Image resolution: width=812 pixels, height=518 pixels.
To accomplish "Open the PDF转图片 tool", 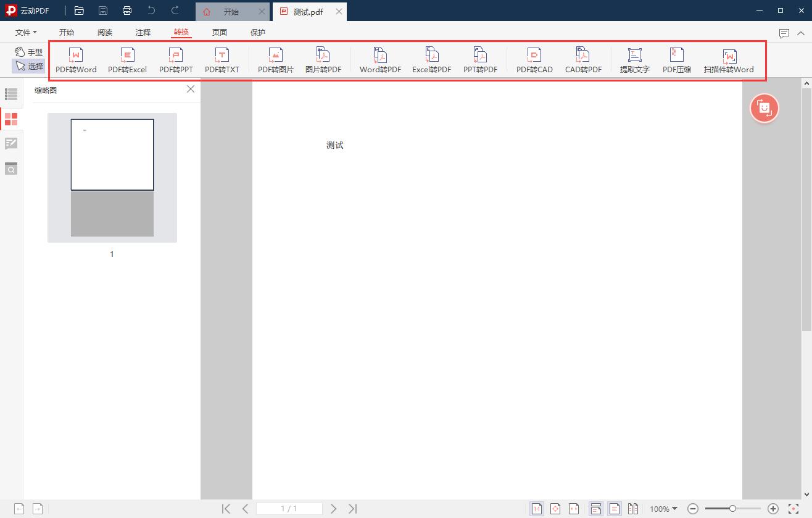I will (x=276, y=61).
